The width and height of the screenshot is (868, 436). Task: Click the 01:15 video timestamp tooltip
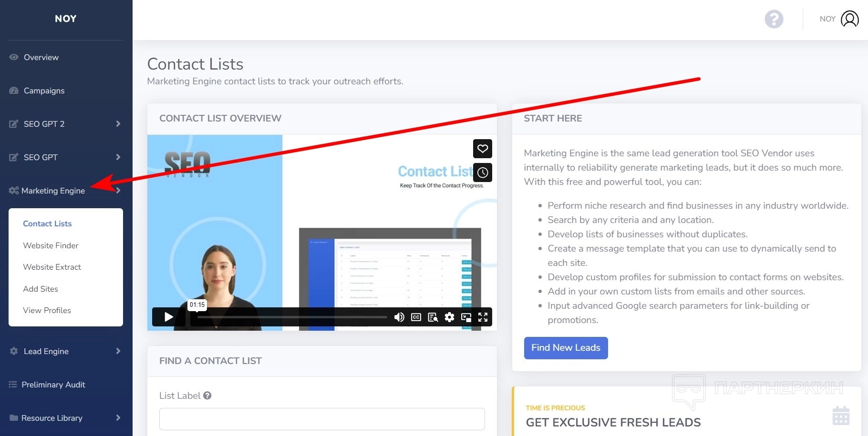coord(197,305)
